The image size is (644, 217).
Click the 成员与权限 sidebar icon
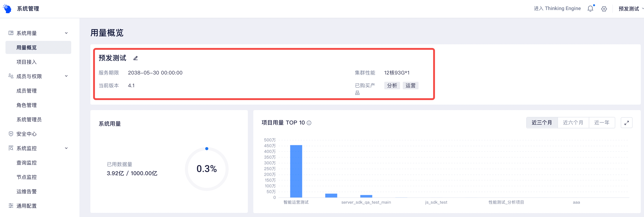[11, 76]
